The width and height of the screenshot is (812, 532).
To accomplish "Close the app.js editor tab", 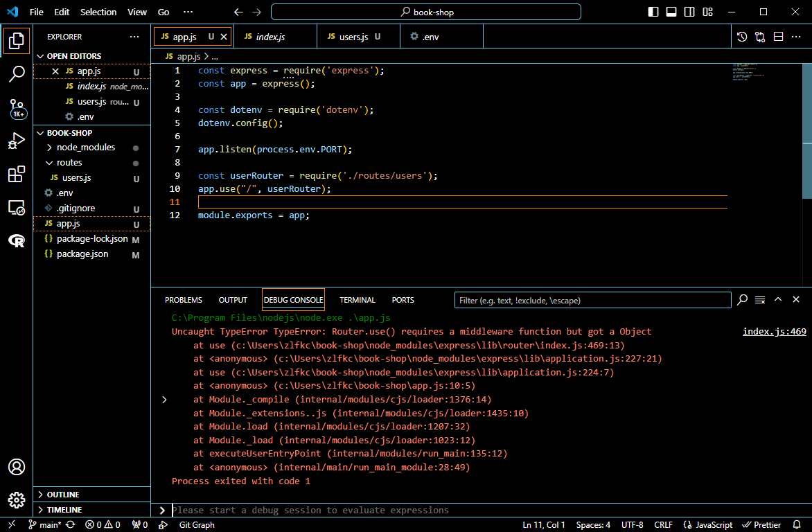I will click(x=224, y=37).
